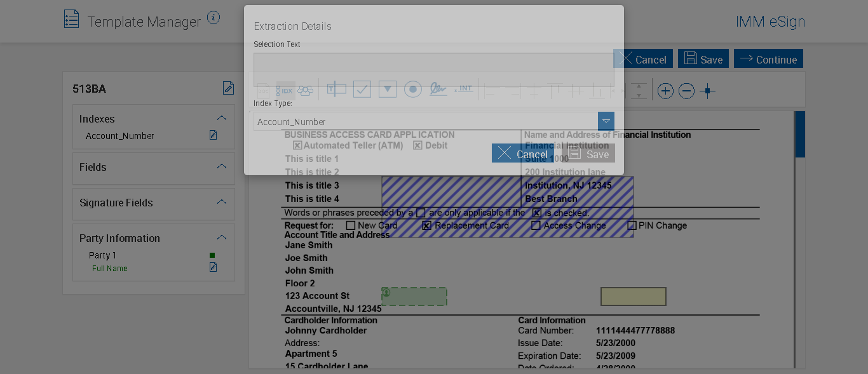Image resolution: width=868 pixels, height=374 pixels.
Task: Edit the Full Name party field
Action: (x=214, y=267)
